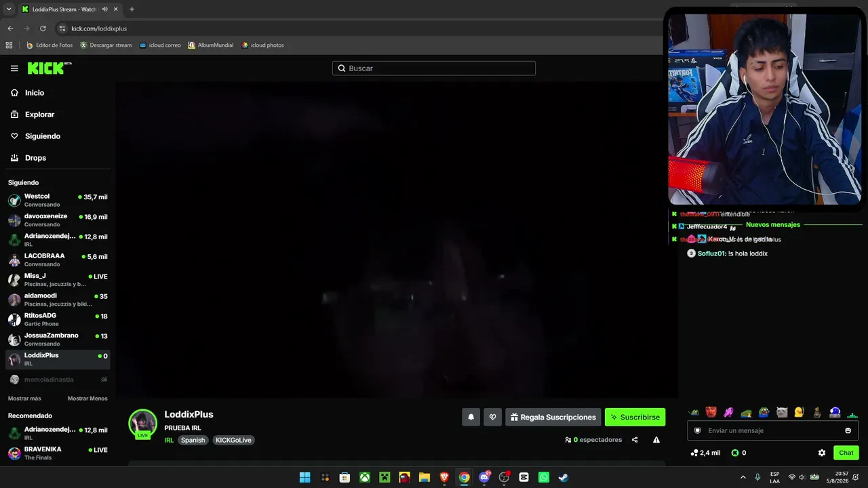The image size is (868, 488).
Task: Open davooxeneize's channel in following list
Action: [x=58, y=220]
